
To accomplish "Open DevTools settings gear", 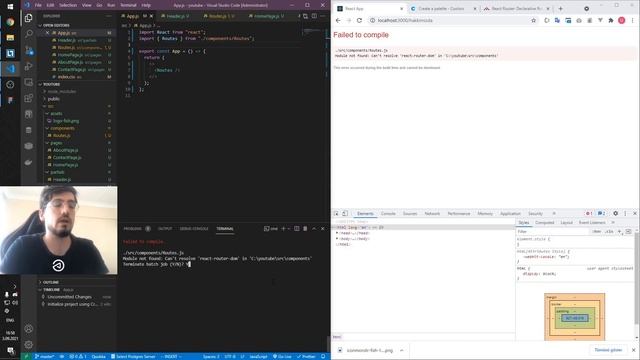I will click(x=615, y=213).
